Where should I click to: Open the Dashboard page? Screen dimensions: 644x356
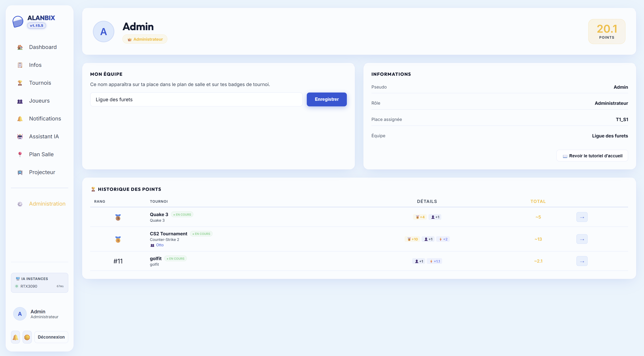40,47
